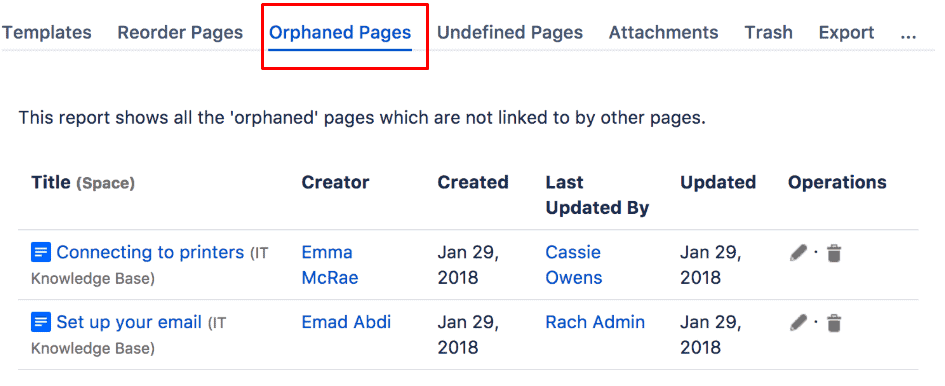Viewport: 945px width, 386px height.
Task: View Emad Abdi's profile
Action: pyautogui.click(x=346, y=322)
